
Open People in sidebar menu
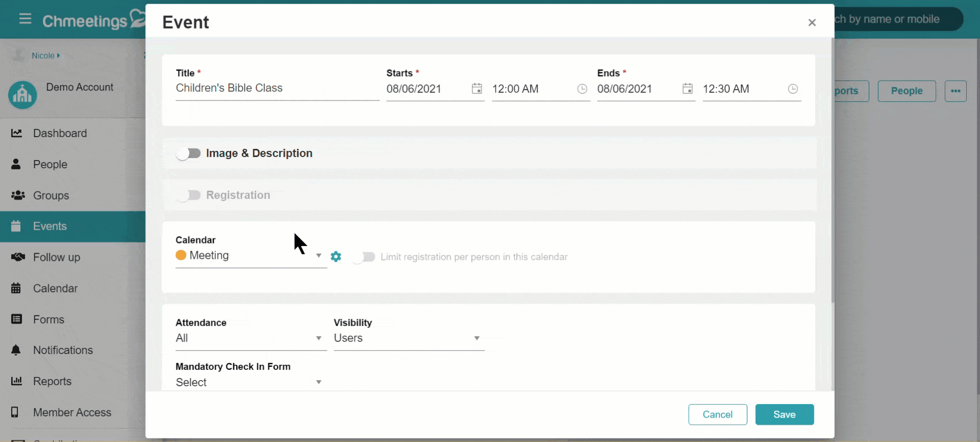click(x=73, y=164)
